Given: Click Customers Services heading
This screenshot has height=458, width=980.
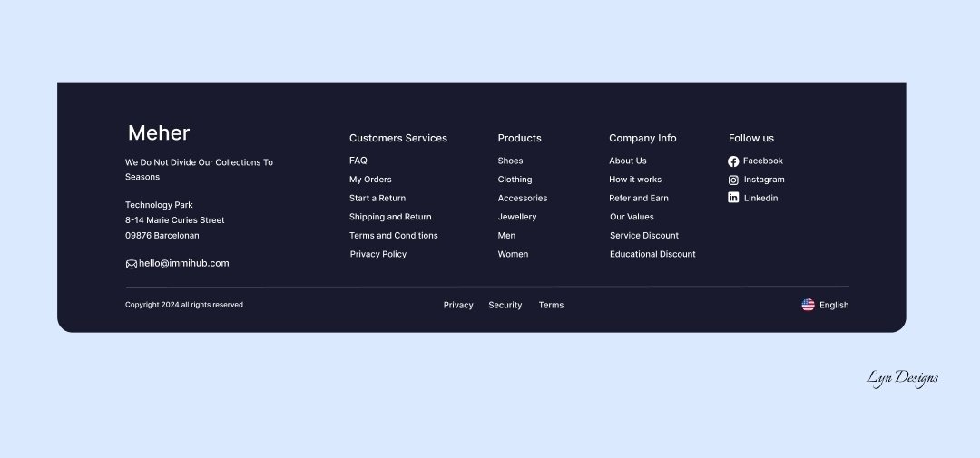Looking at the screenshot, I should pyautogui.click(x=398, y=138).
